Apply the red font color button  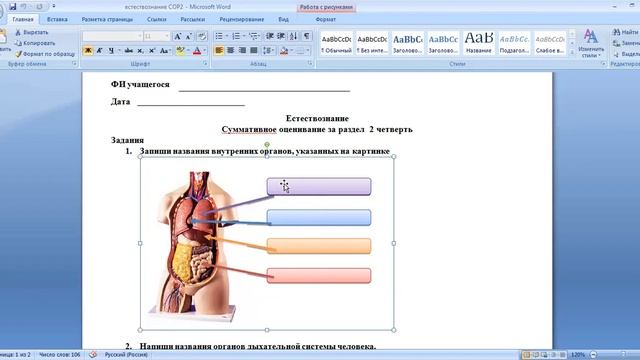(197, 51)
